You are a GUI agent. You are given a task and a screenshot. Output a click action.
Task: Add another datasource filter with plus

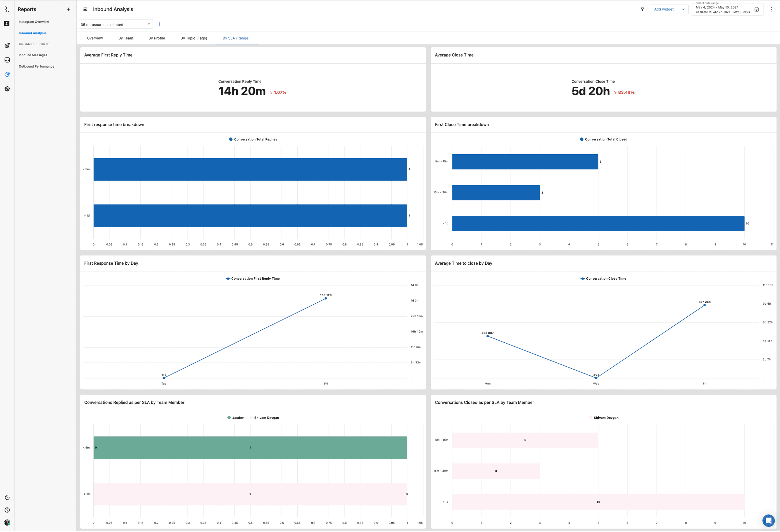click(160, 24)
